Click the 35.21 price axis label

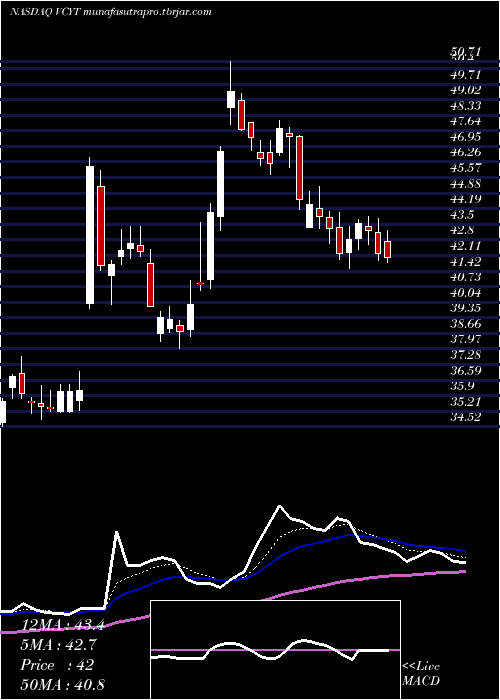click(465, 402)
